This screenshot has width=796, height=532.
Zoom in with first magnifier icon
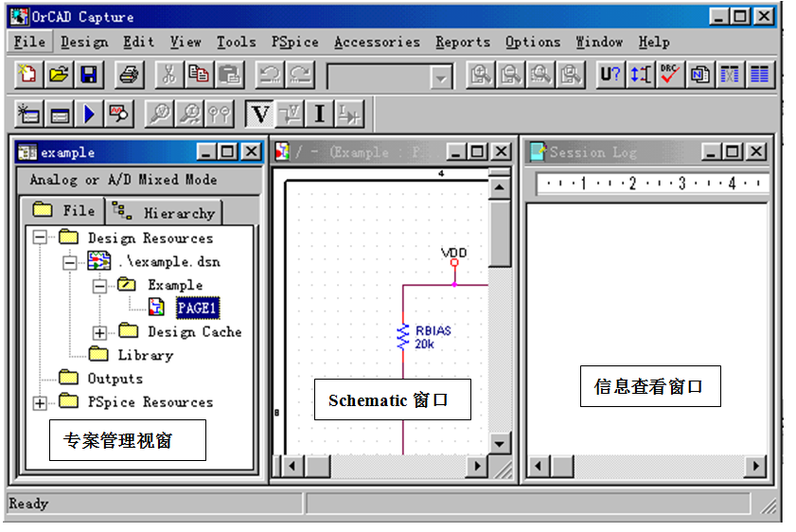[480, 75]
